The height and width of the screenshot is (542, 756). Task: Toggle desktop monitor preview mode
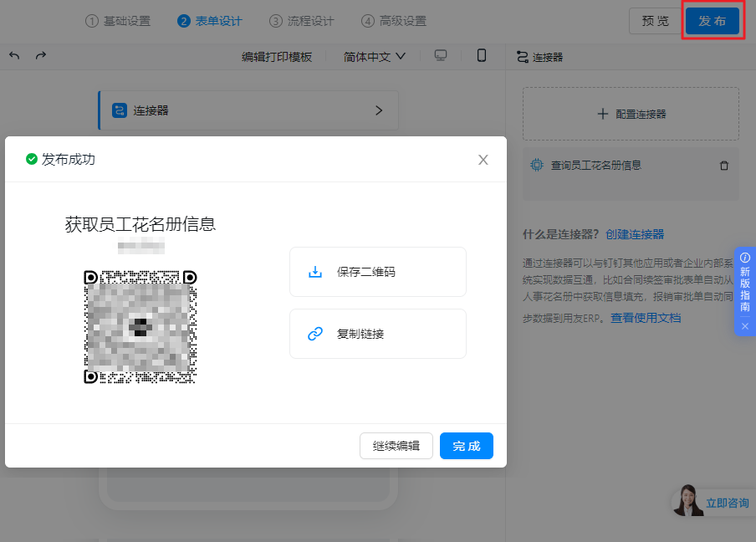(441, 56)
